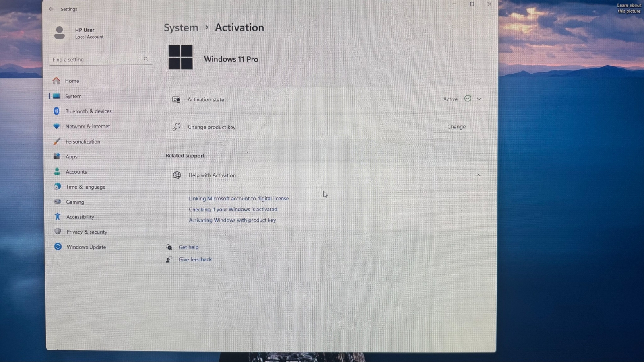The image size is (644, 362).
Task: Click the Gaming controller icon
Action: (x=58, y=202)
